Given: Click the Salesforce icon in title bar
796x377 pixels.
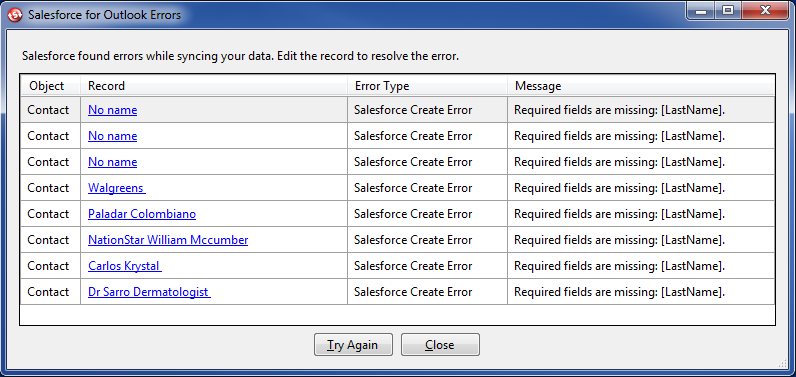Looking at the screenshot, I should click(15, 15).
